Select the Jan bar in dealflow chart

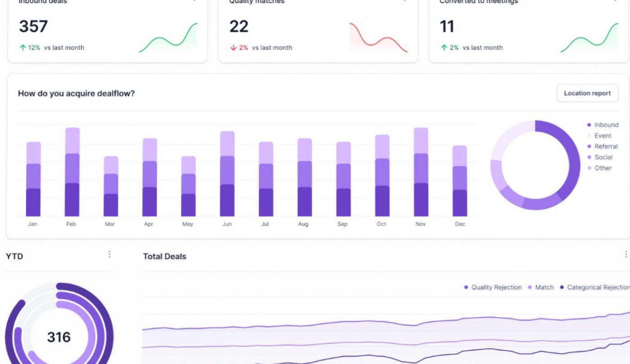click(33, 179)
